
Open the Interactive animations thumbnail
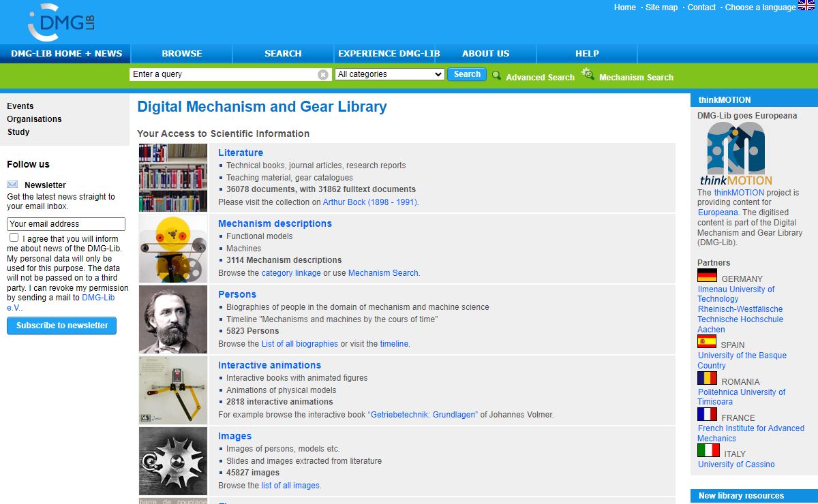(x=173, y=390)
